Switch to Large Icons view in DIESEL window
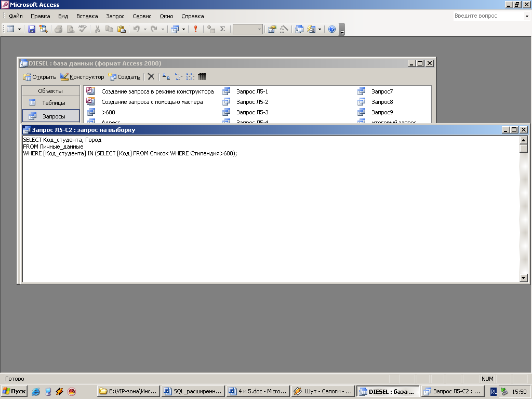Image resolution: width=532 pixels, height=399 pixels. coord(166,77)
